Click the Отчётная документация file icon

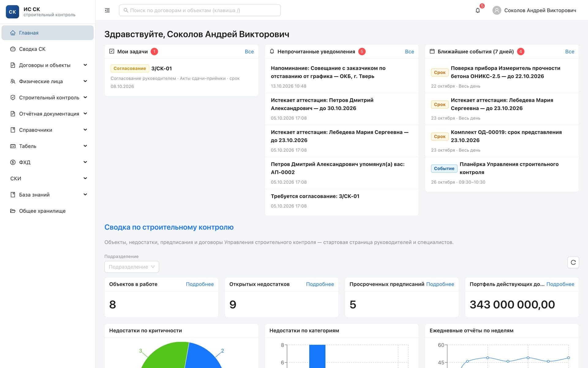(13, 114)
